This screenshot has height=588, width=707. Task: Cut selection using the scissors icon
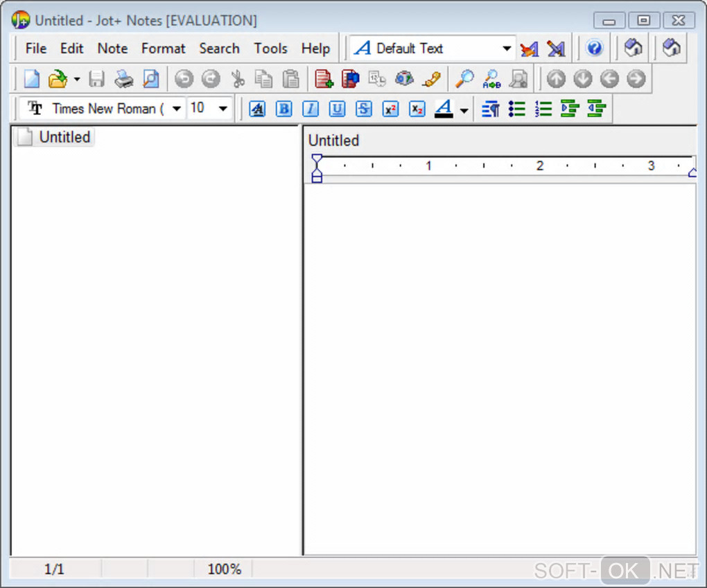click(238, 80)
